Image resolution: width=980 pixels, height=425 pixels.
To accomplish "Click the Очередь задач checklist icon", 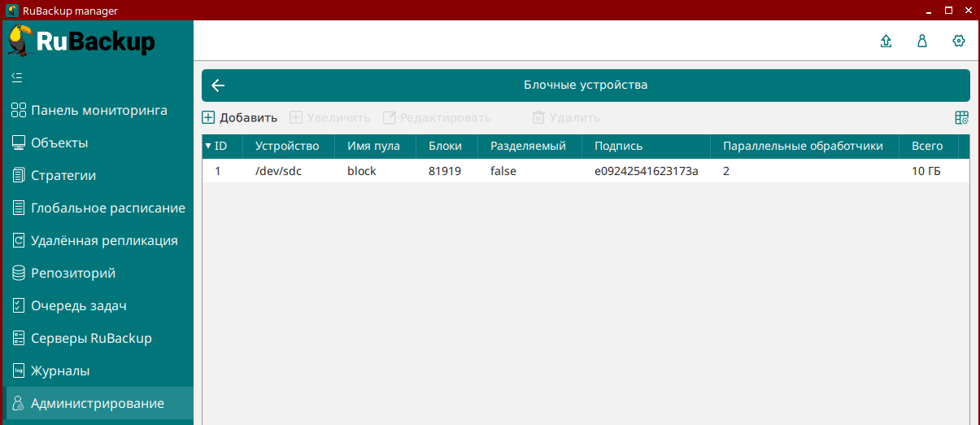I will [x=19, y=305].
